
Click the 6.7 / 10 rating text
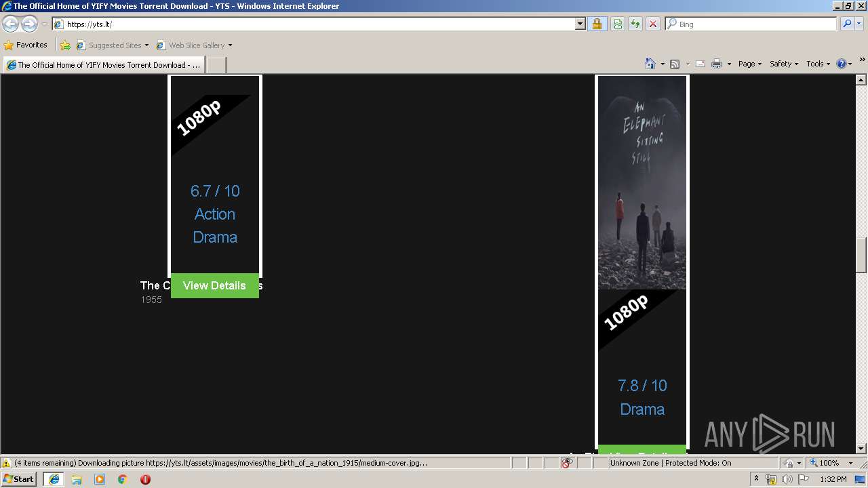[x=215, y=191]
